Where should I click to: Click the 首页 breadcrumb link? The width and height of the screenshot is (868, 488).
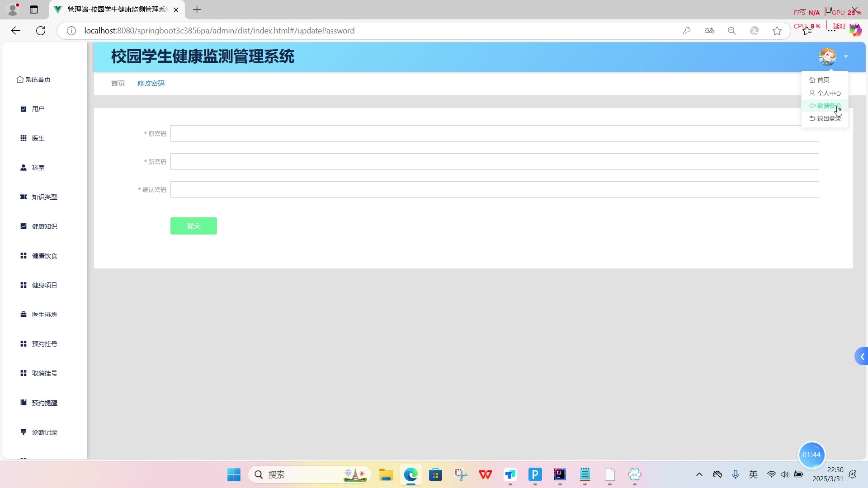pos(118,84)
